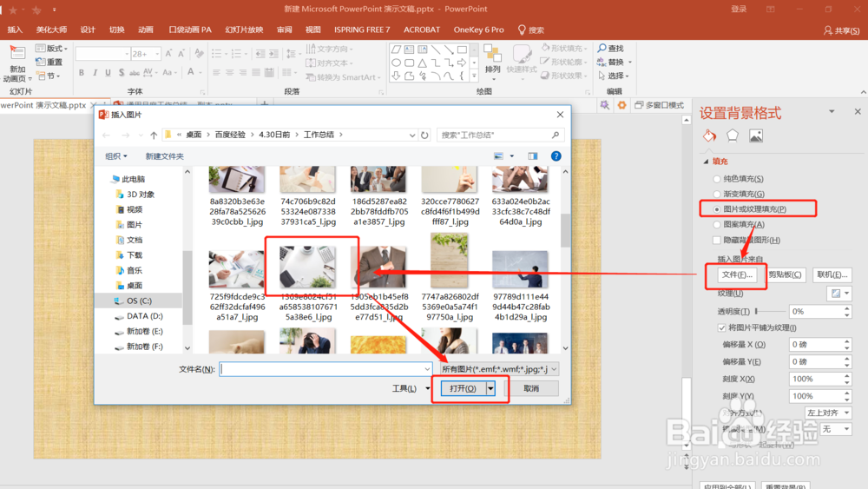Screen dimensions: 868x489
Task: Open the file name combo box dropdown arrow
Action: pos(427,369)
